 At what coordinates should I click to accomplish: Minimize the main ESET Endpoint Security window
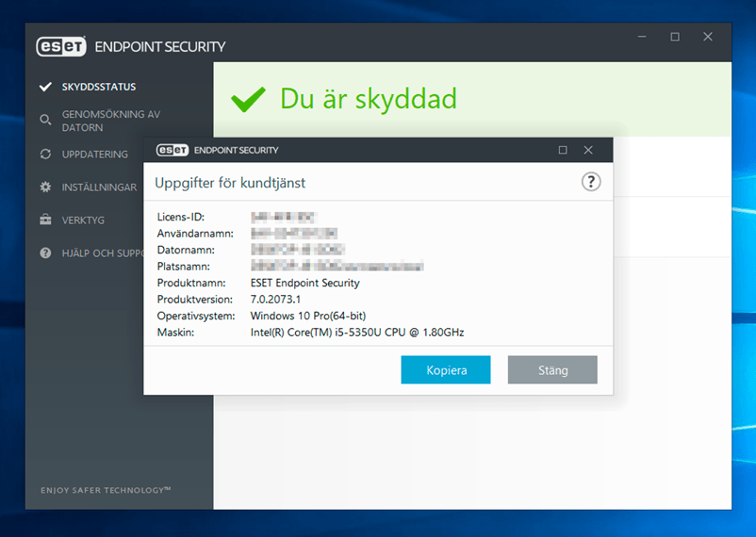641,37
